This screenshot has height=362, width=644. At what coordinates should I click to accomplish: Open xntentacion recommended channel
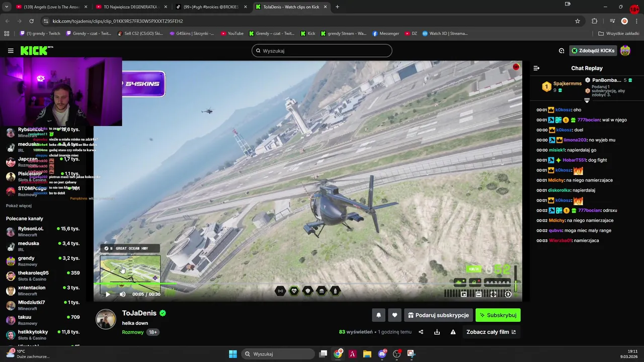tap(43, 291)
